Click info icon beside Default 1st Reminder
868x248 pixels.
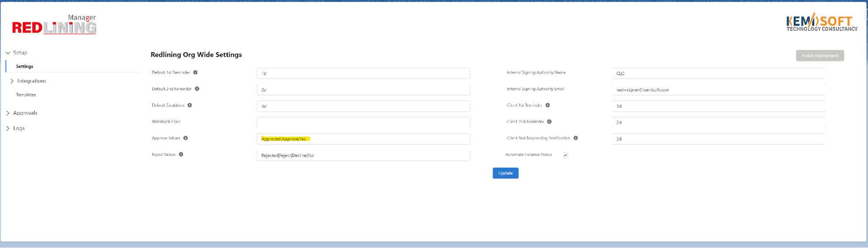[195, 73]
